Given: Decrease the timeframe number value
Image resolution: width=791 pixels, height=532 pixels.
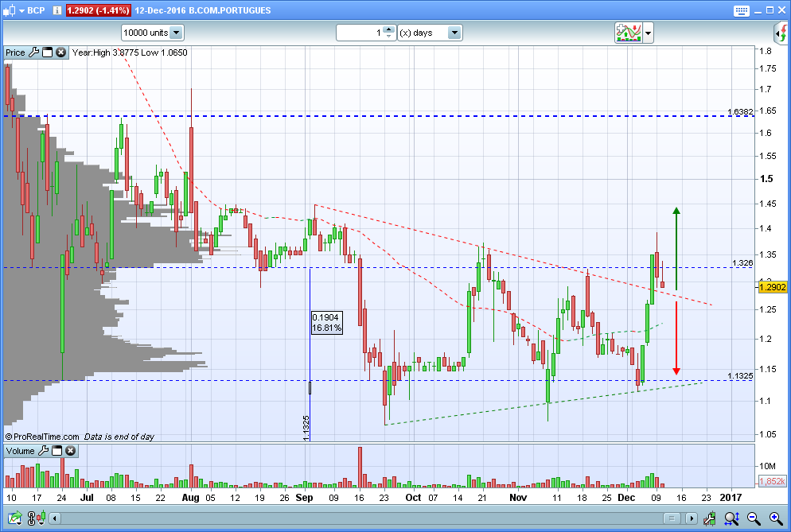Looking at the screenshot, I should coord(389,37).
